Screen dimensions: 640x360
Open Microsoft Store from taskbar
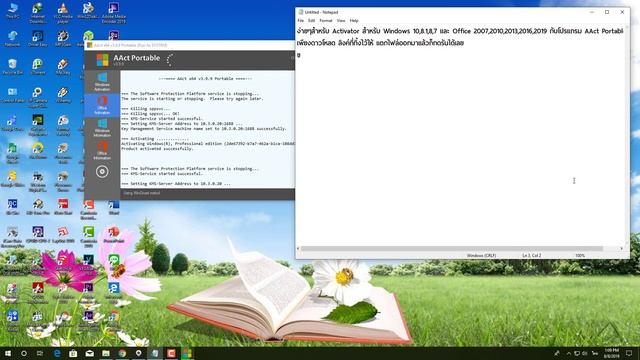point(73,353)
